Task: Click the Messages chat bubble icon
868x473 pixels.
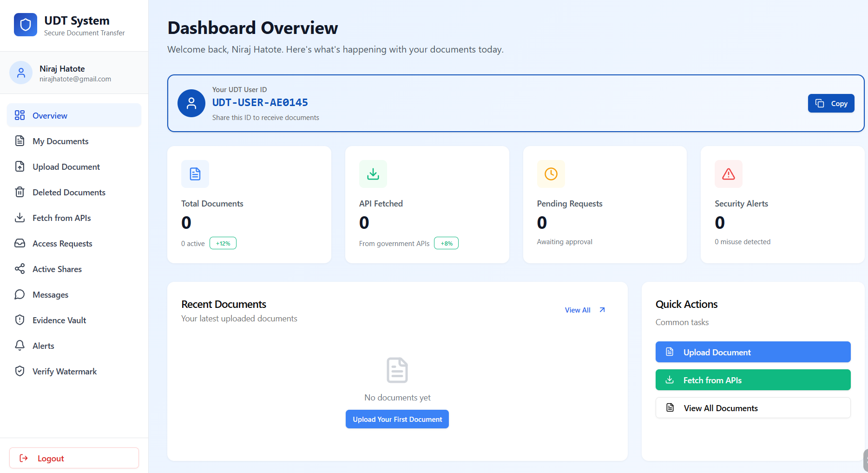Action: pyautogui.click(x=20, y=294)
